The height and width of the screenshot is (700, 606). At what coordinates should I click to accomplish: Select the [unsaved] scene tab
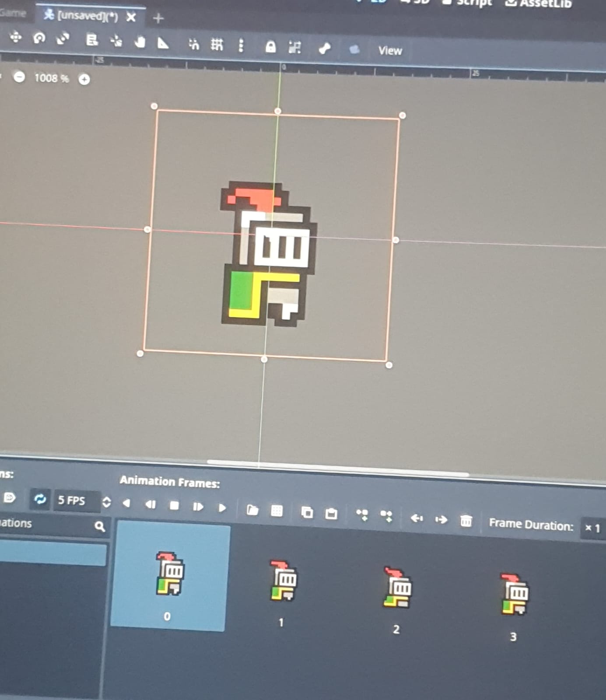(88, 16)
